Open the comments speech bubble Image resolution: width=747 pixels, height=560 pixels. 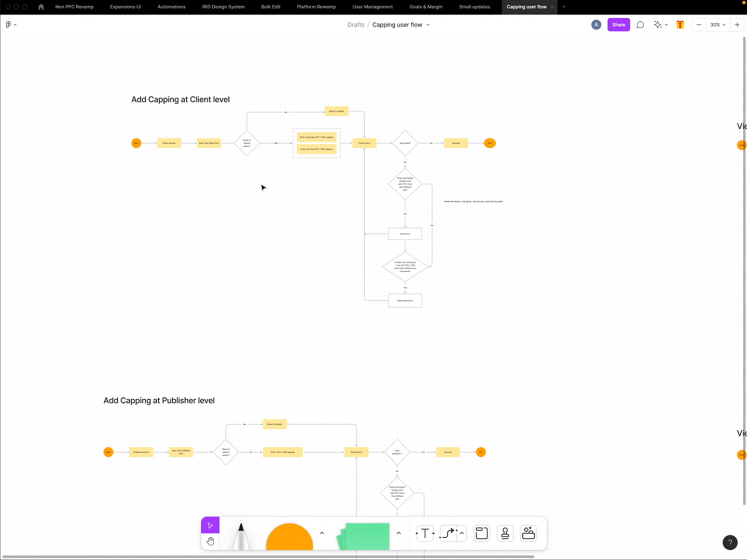tap(640, 25)
